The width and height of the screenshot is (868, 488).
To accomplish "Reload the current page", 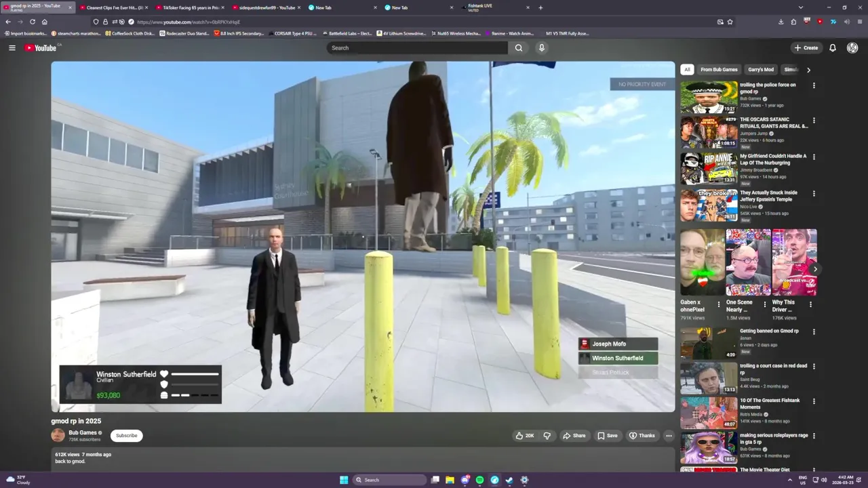I will 33,22.
